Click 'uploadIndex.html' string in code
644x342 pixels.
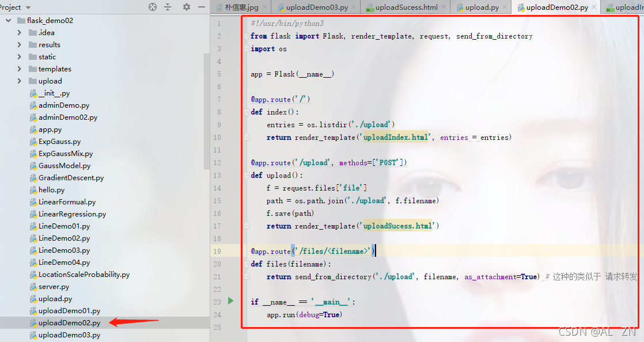[396, 137]
